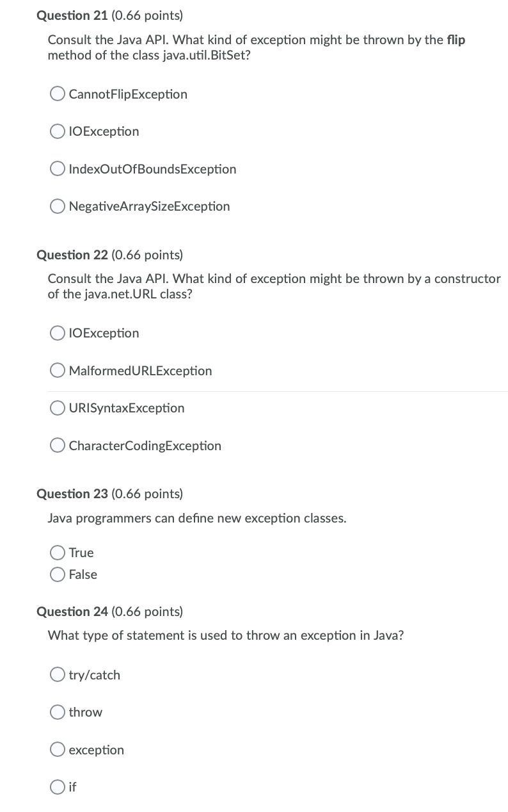Screen dimensions: 508x812
Task: Select CannotFlipException for Question 21
Action: 57,93
